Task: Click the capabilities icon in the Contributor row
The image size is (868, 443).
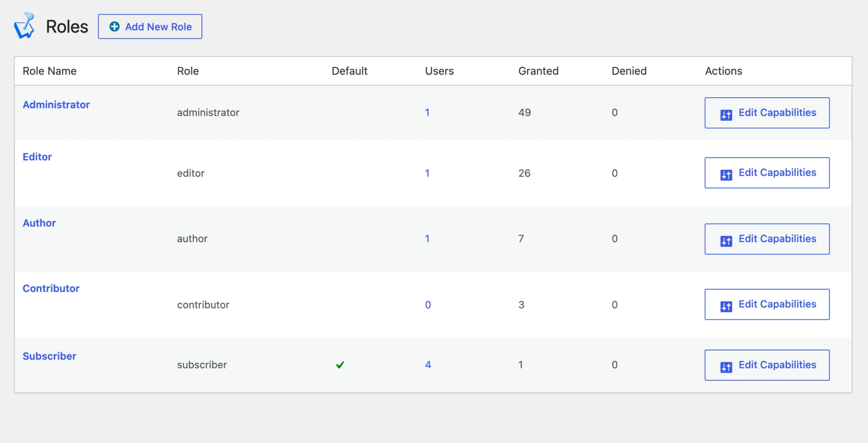Action: point(726,307)
